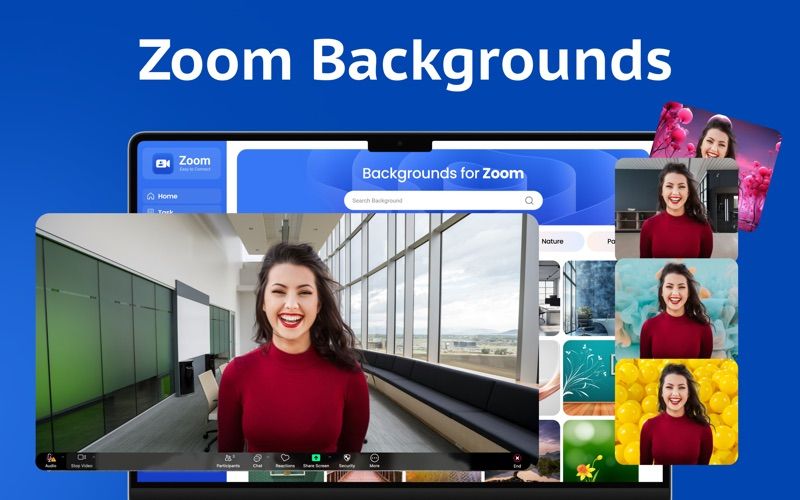Click the Home house icon in sidebar
Screen dimensions: 800x500
coord(151,196)
